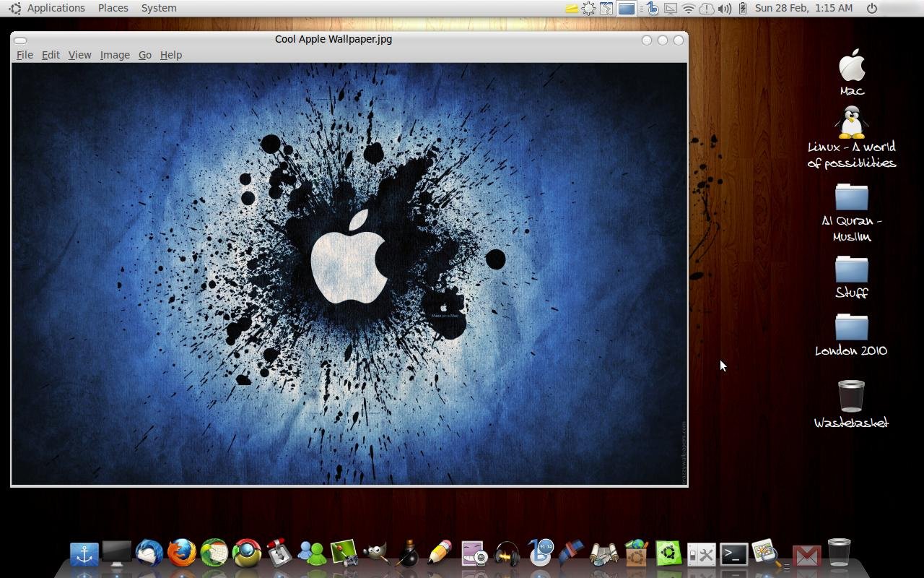Launch Chrome browser from dock

[247, 553]
